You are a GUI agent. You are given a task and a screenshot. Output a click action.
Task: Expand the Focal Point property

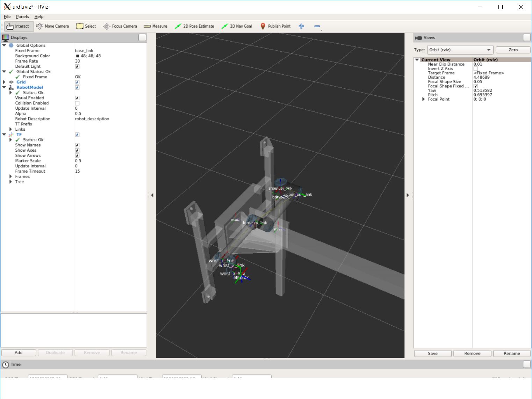(x=423, y=99)
